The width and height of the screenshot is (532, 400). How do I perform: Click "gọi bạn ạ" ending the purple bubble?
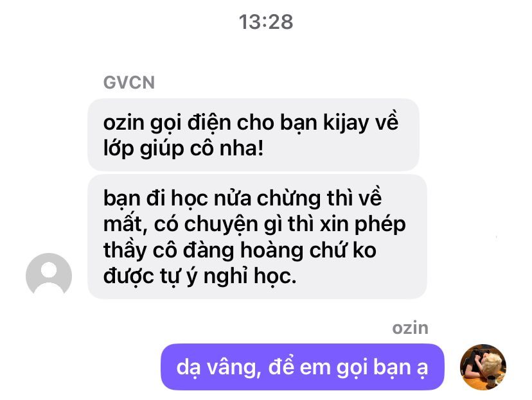pos(382,368)
